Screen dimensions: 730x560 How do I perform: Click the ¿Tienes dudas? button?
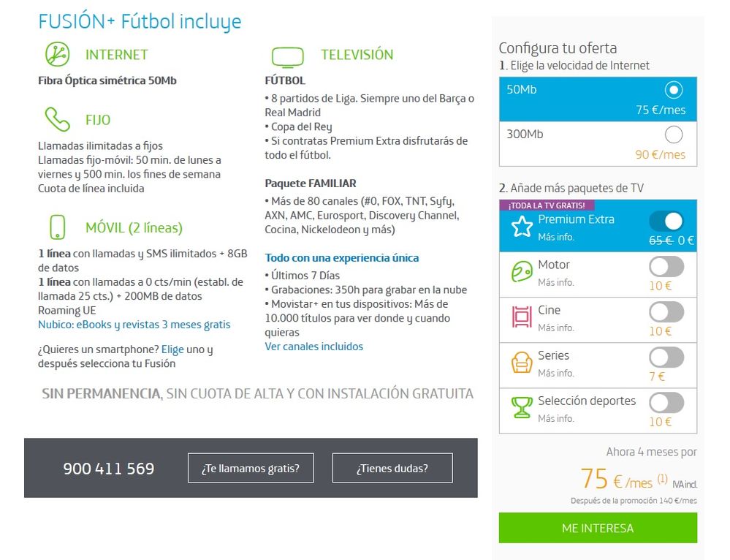[392, 469]
